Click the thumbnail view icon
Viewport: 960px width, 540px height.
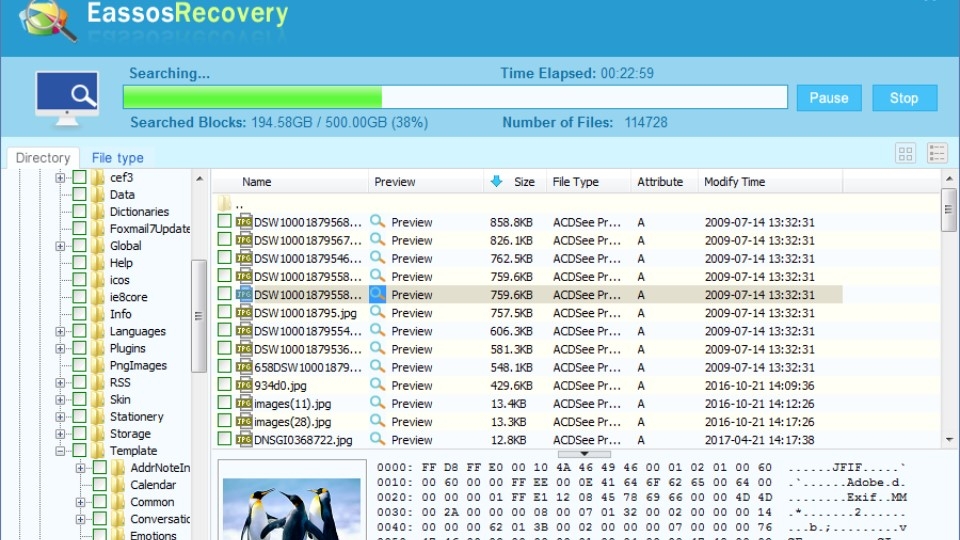[x=905, y=153]
